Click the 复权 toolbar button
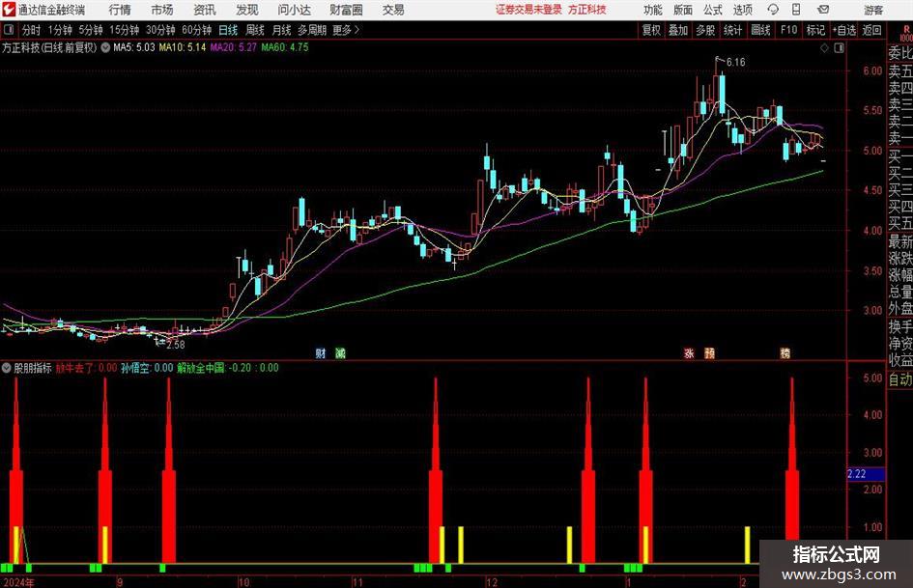913x588 pixels. click(651, 30)
